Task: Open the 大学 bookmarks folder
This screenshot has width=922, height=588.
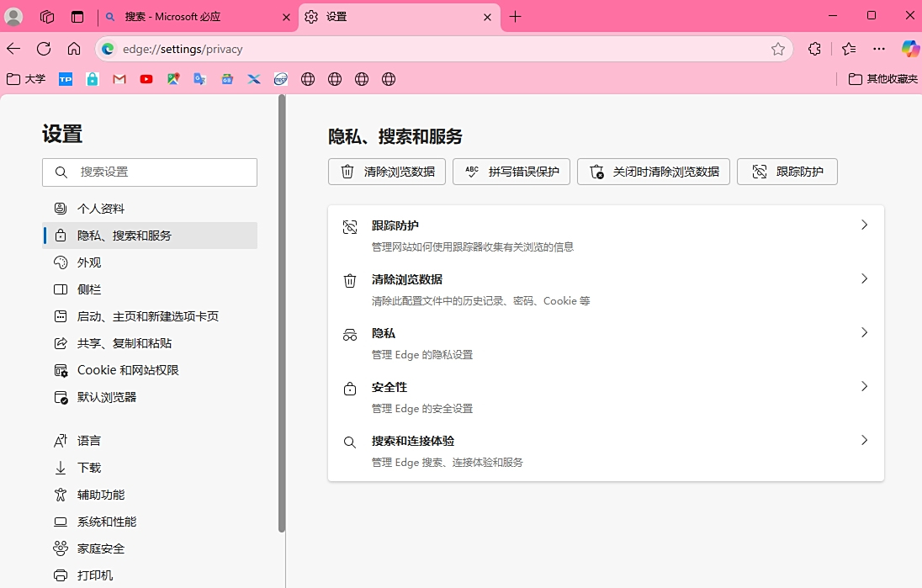Action: click(26, 79)
